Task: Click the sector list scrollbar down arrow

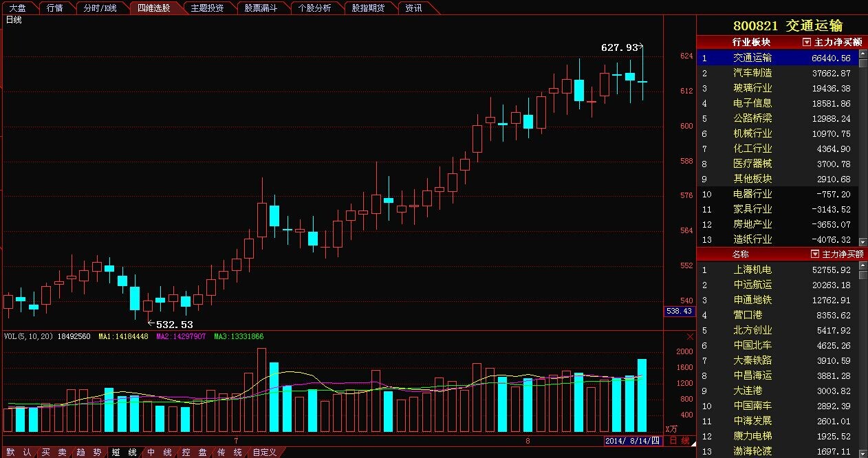Action: [x=862, y=240]
